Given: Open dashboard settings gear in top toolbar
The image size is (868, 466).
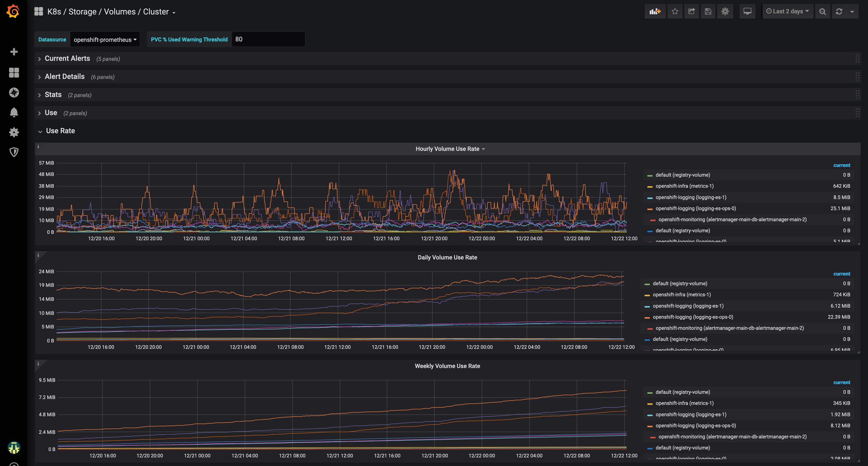Looking at the screenshot, I should [x=725, y=12].
